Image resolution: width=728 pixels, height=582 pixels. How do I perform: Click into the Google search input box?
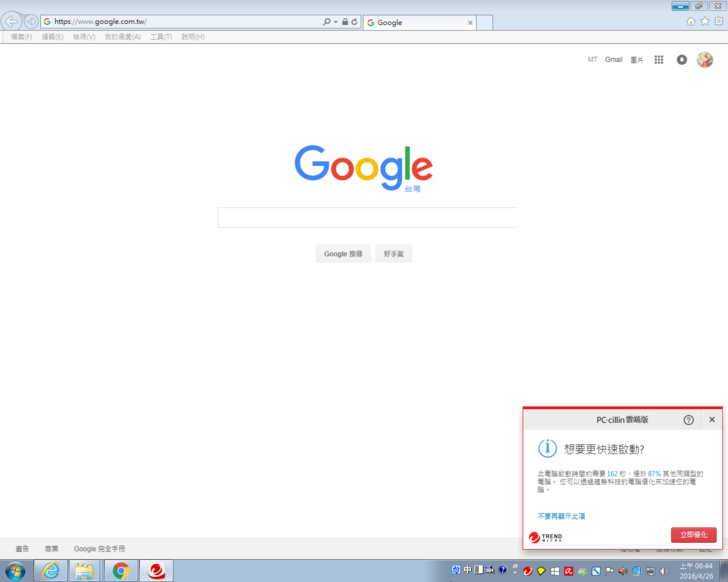368,217
